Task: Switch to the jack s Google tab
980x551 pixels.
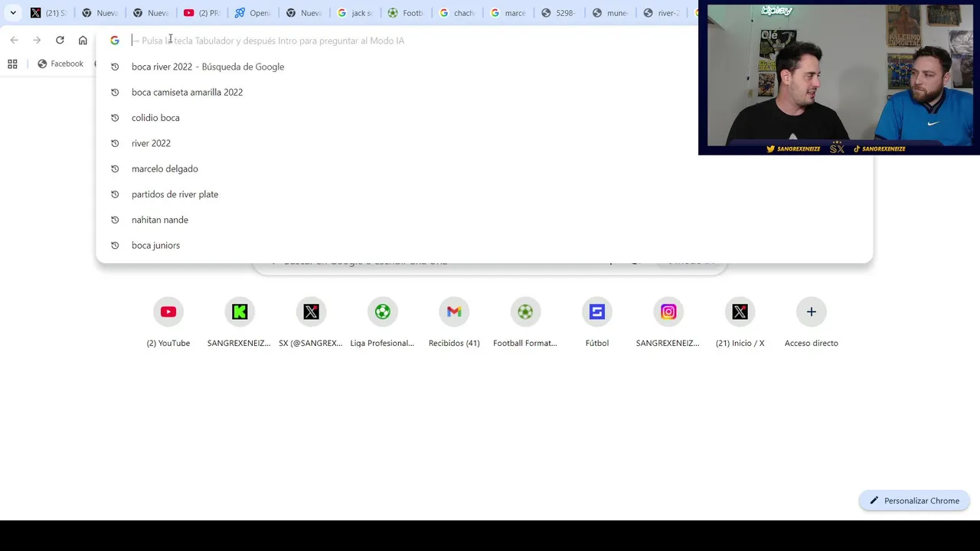Action: tap(354, 13)
